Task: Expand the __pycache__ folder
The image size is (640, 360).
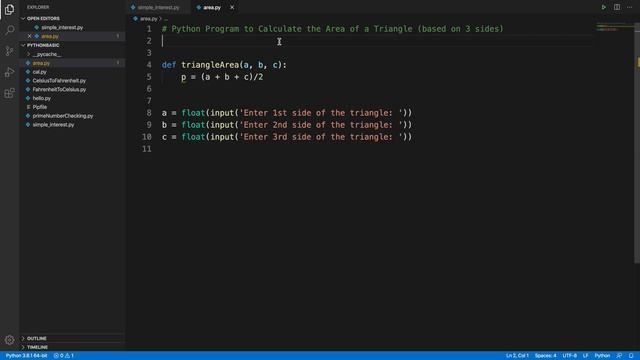Action: click(47, 54)
